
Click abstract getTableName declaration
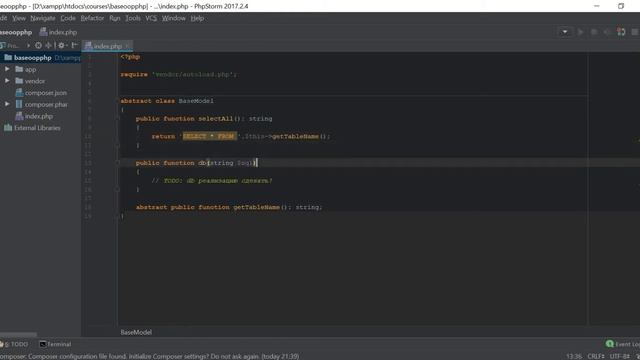pyautogui.click(x=229, y=207)
